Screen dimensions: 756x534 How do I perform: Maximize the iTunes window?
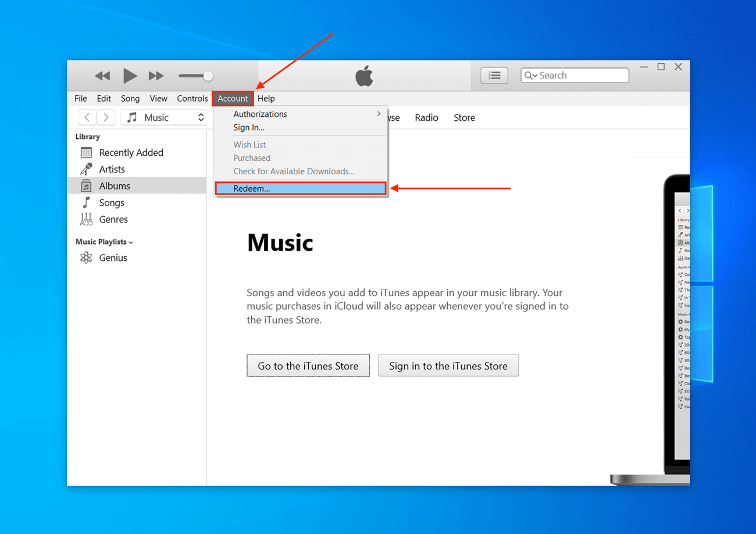point(661,67)
